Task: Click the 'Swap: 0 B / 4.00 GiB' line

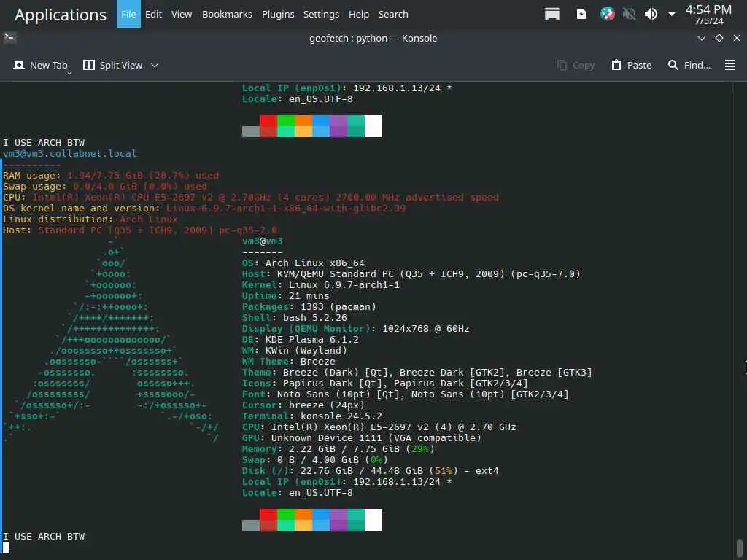Action: click(x=315, y=460)
